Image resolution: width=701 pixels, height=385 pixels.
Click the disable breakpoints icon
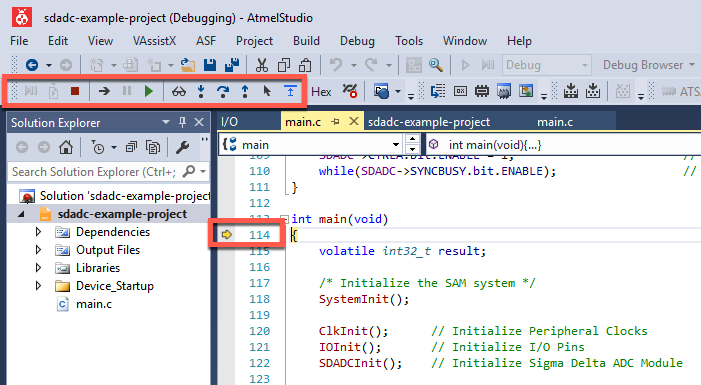click(350, 91)
